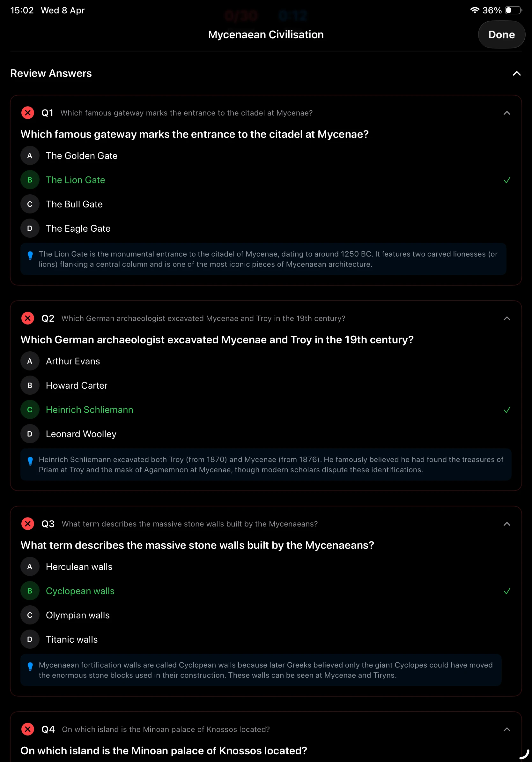Select option D, Titanic walls

coord(72,639)
